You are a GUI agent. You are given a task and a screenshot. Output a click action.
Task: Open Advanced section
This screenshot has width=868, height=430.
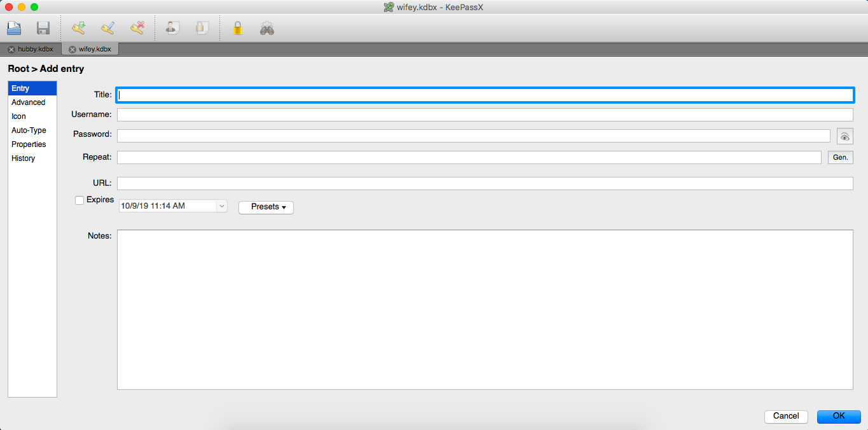32,102
